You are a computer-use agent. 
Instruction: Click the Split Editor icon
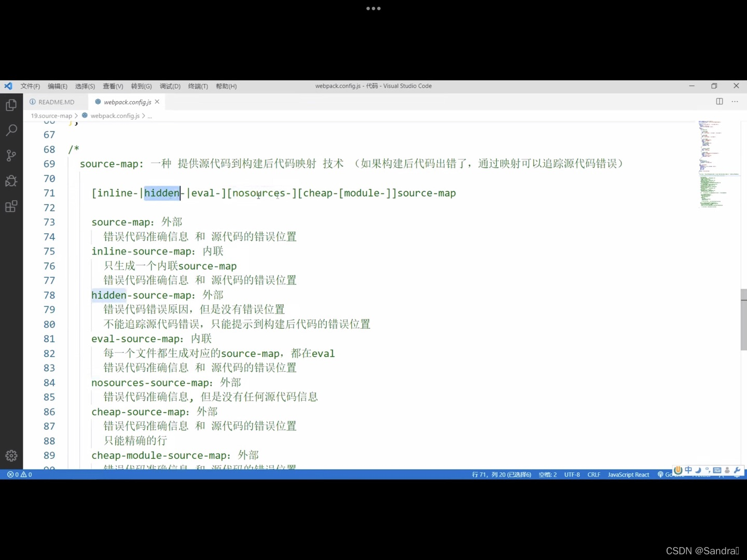(720, 102)
